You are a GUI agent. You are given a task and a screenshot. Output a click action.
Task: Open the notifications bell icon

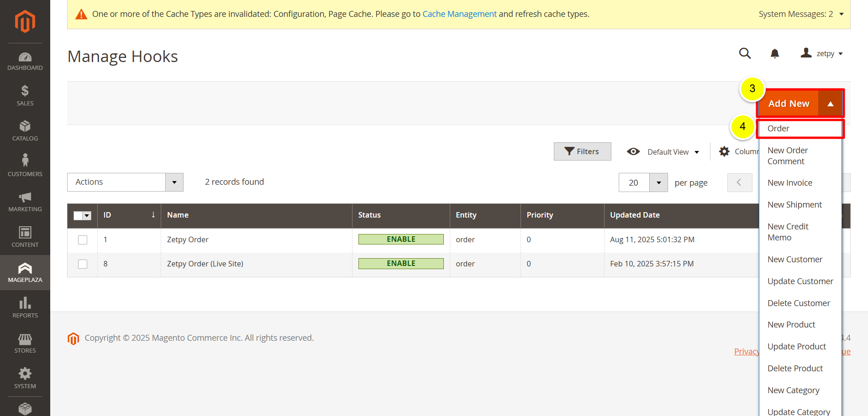(x=774, y=54)
